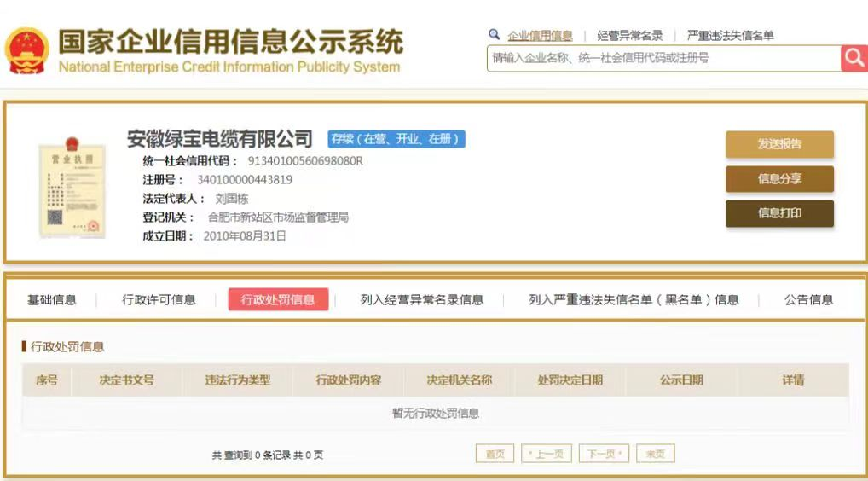Click the site title 国家企业信用信息公示系统

[x=231, y=42]
